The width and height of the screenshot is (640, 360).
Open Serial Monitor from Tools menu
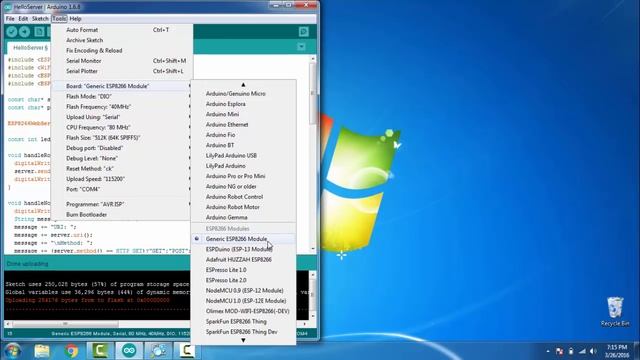[x=122, y=61]
